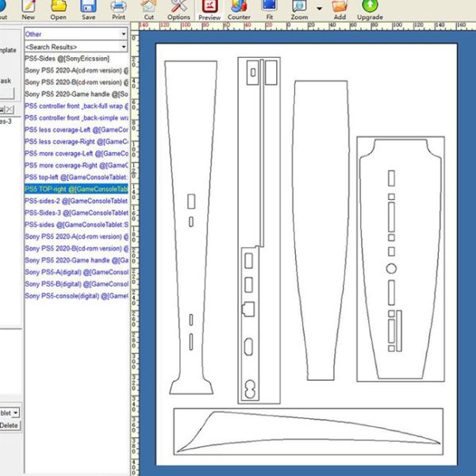Click the New toolbar icon
The image size is (476, 476).
click(29, 10)
